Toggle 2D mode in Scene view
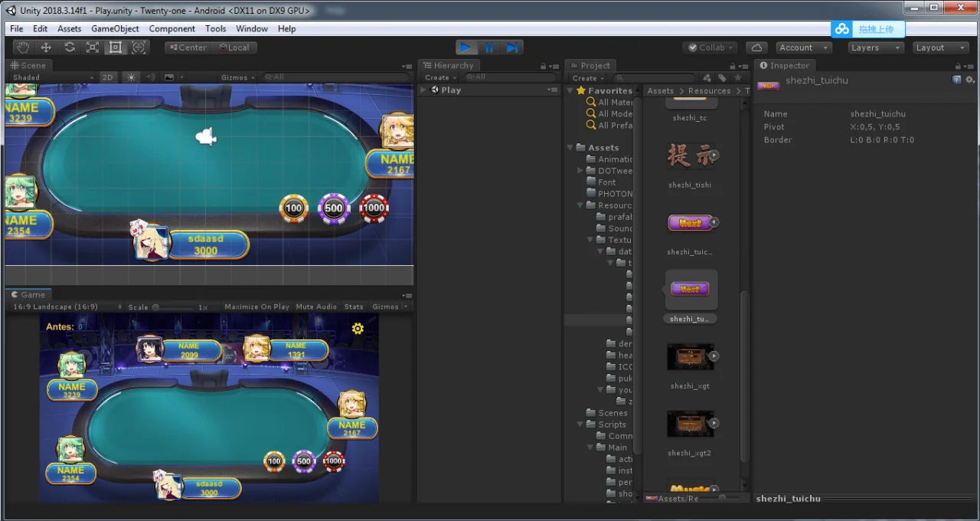The height and width of the screenshot is (521, 980). click(x=108, y=77)
